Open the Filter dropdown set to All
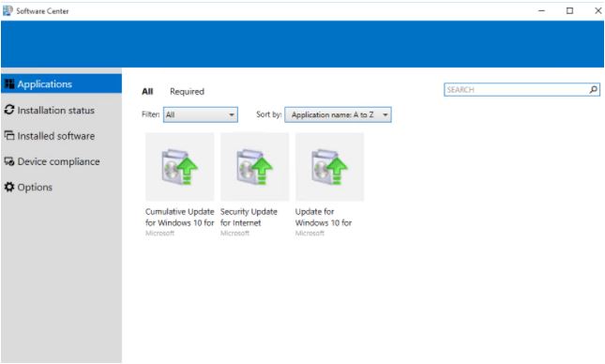This screenshot has width=605, height=364. click(x=201, y=114)
